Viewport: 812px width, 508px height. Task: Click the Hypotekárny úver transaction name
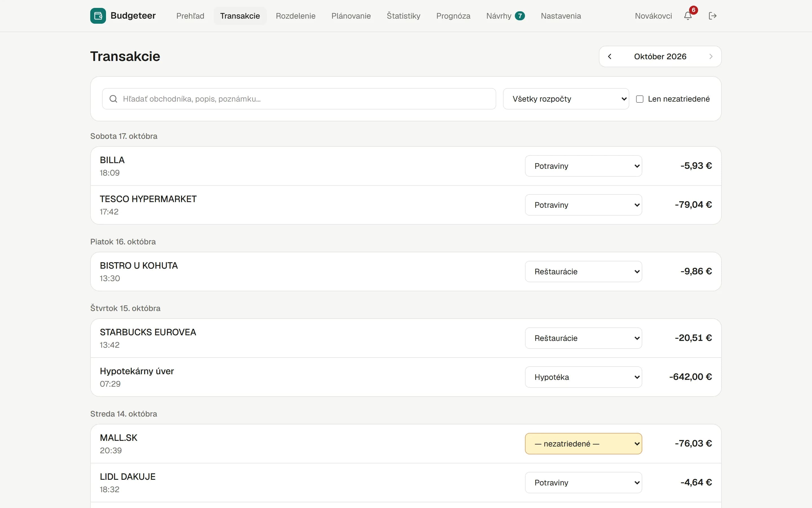coord(136,371)
